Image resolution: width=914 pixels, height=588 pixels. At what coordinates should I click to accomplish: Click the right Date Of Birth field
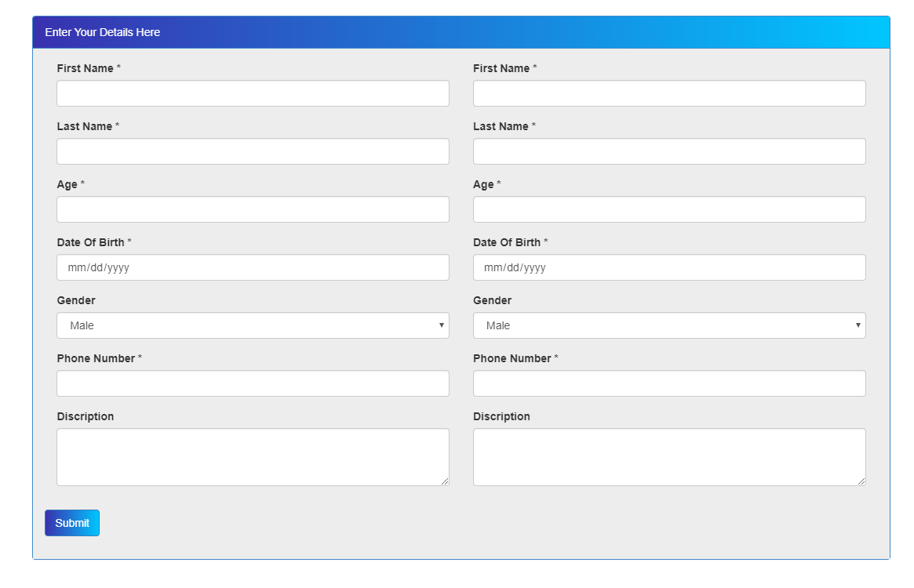668,267
